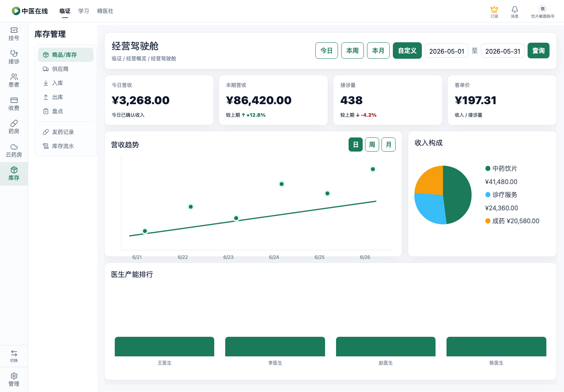
Task: Open 收费 card icon in sidebar
Action: [x=14, y=100]
